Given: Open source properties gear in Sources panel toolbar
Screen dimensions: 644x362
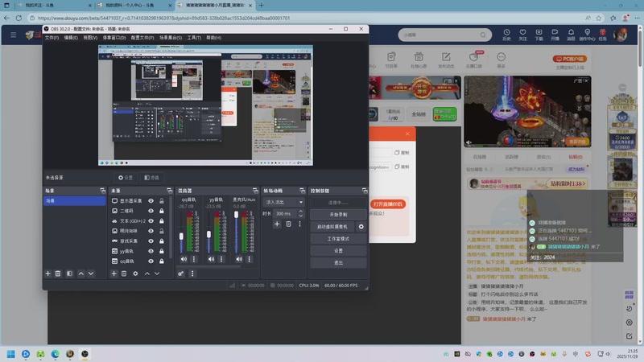Looking at the screenshot, I should click(x=135, y=274).
